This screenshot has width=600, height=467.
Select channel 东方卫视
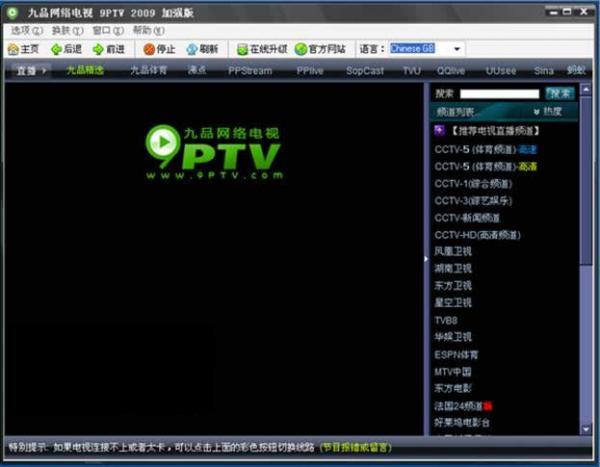tap(453, 286)
